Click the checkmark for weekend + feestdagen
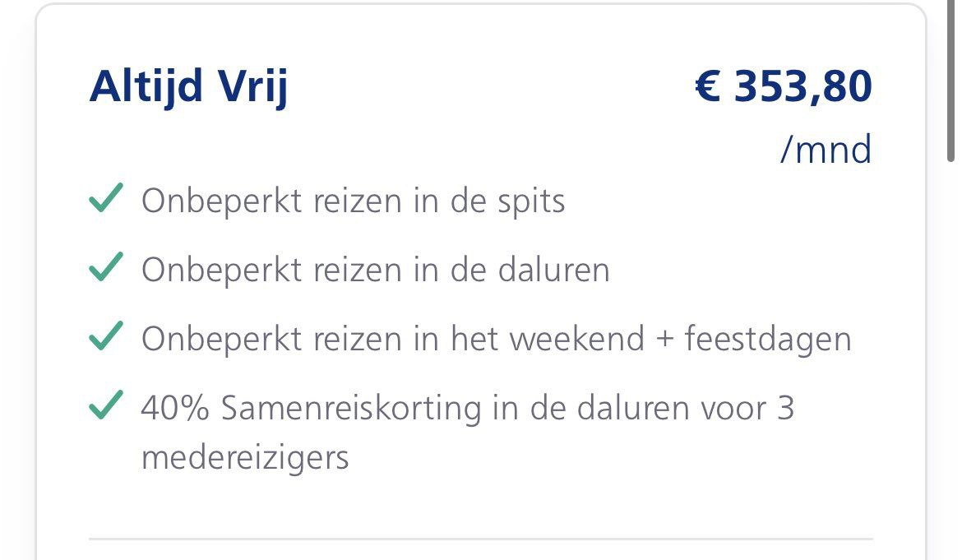The width and height of the screenshot is (962, 560). point(105,338)
